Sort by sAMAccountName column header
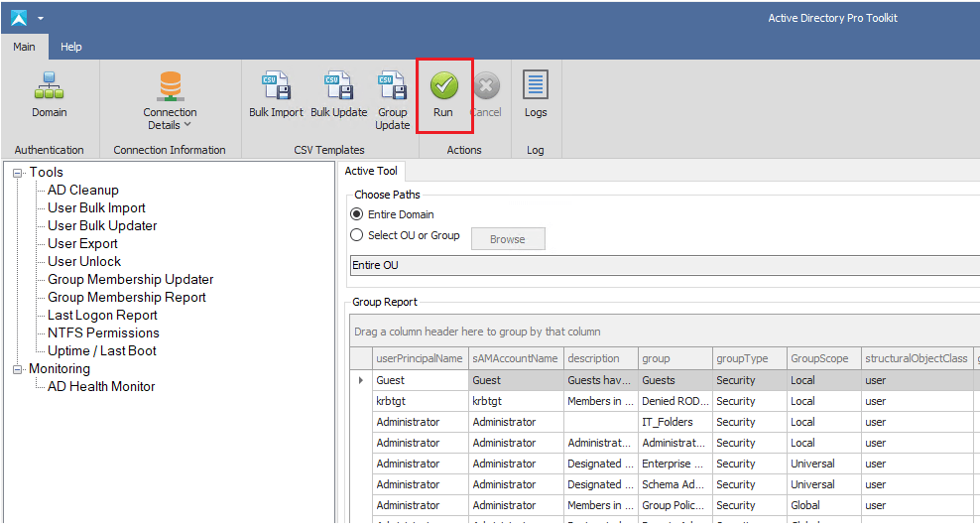980x532 pixels. 516,358
